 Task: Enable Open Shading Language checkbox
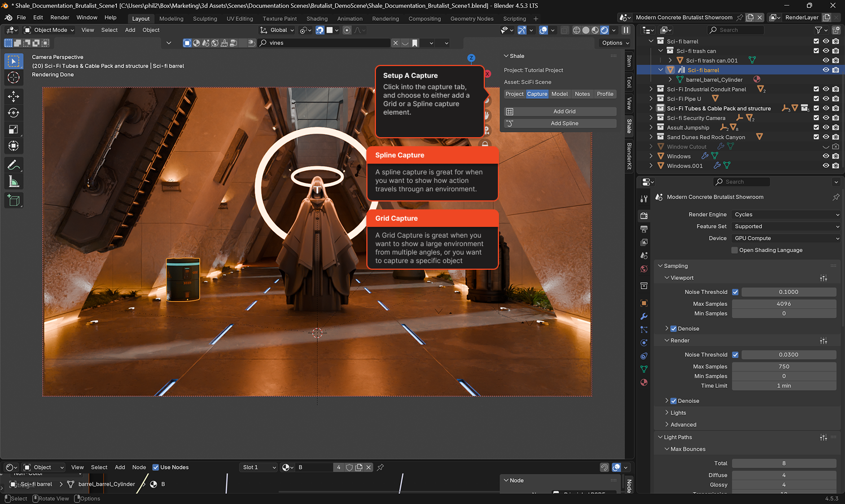pyautogui.click(x=734, y=250)
